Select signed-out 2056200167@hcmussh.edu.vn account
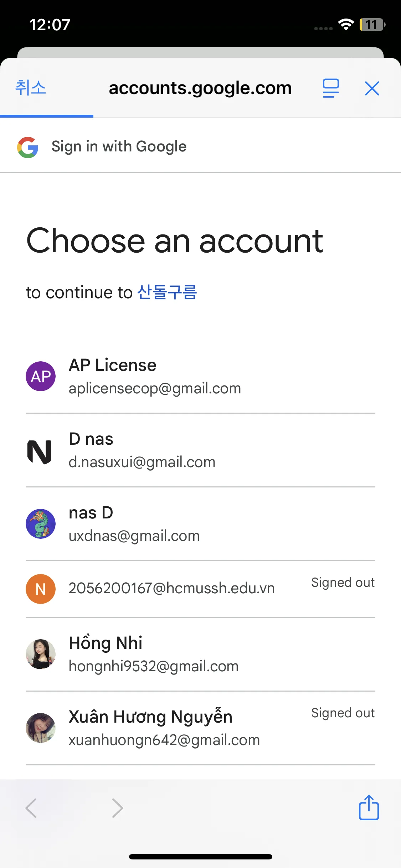The height and width of the screenshot is (868, 401). point(171,588)
